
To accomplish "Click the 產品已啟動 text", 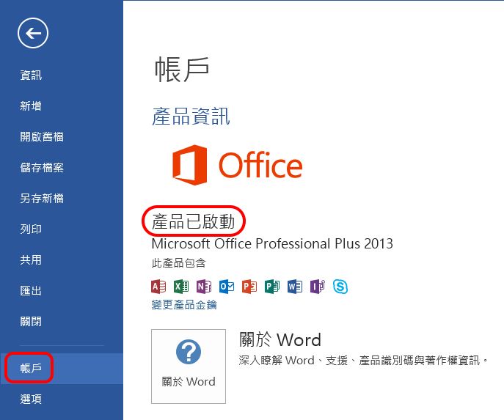I will click(x=193, y=221).
